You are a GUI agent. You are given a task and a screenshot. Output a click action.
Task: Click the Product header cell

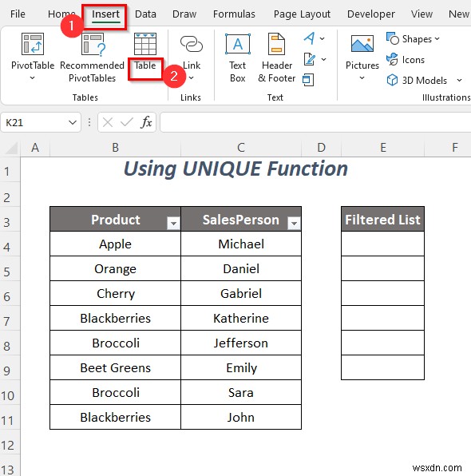pyautogui.click(x=115, y=219)
